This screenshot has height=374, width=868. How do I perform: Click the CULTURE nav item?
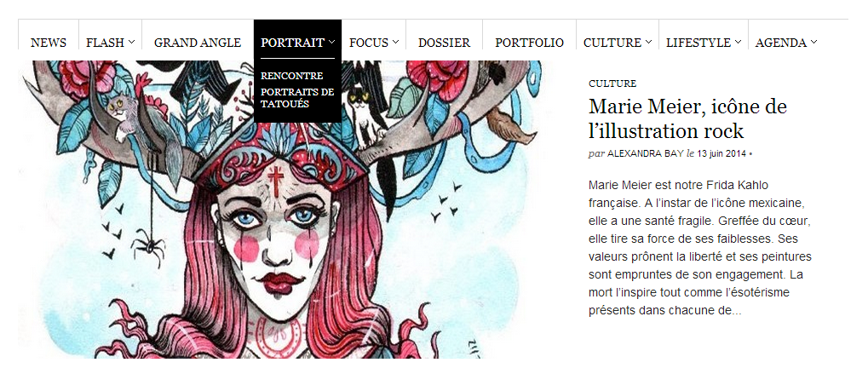pos(612,43)
